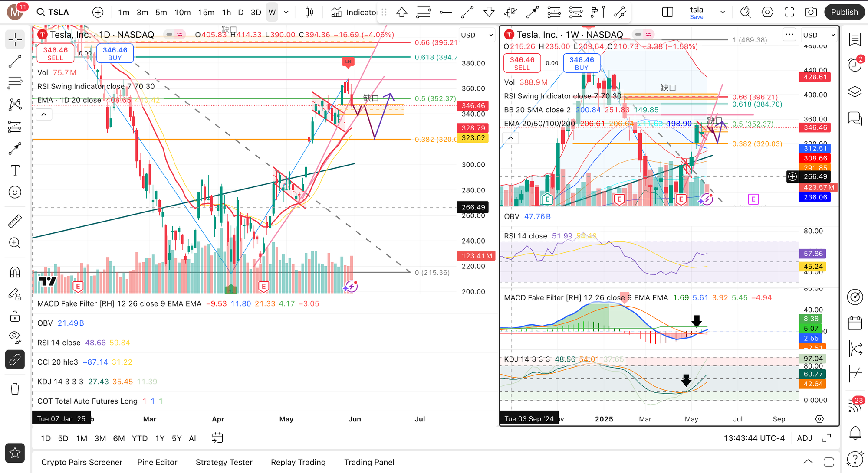Screen dimensions: 868x473
Task: Select the 15m interval
Action: tap(206, 12)
